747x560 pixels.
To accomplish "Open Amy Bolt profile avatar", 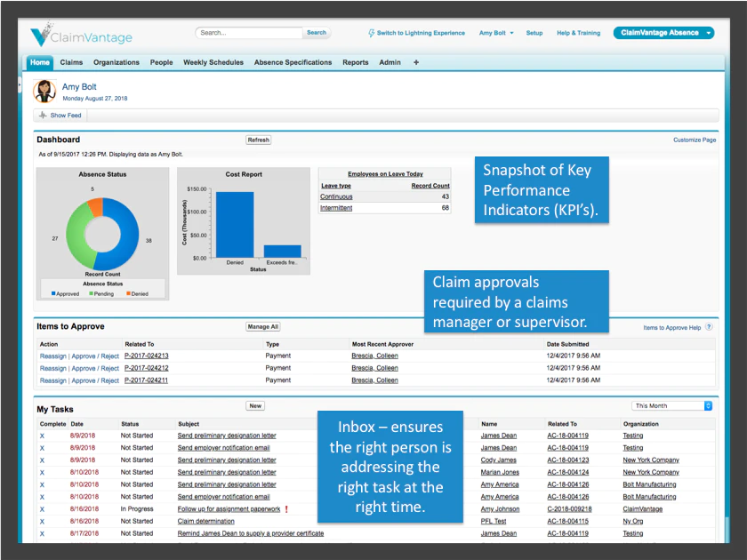I will (x=44, y=91).
